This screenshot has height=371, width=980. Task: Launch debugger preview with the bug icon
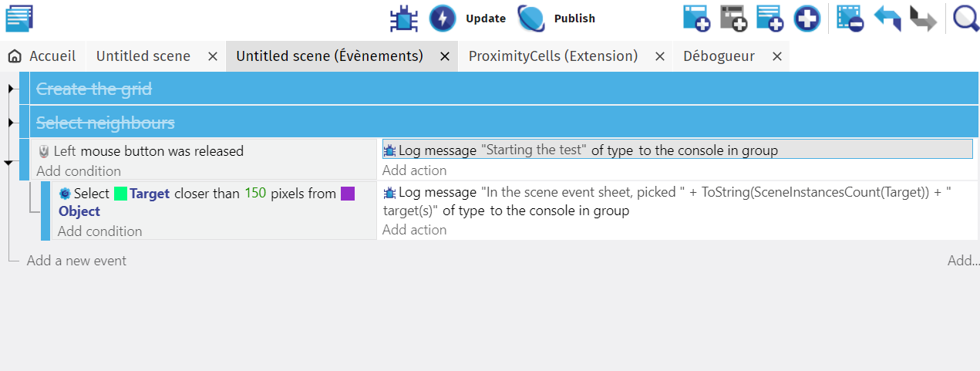tap(403, 18)
